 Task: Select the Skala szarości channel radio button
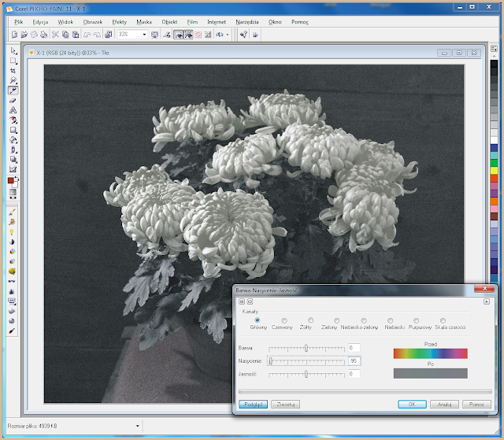[x=443, y=320]
